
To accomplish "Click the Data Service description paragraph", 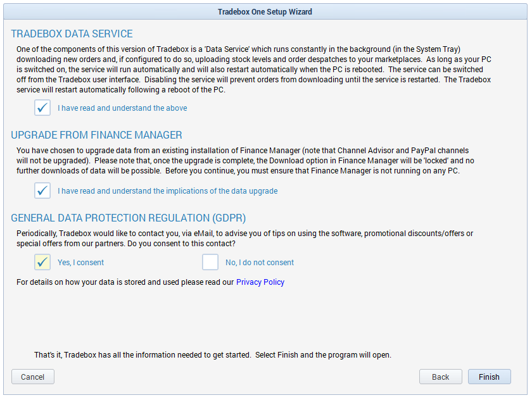I will [253, 70].
